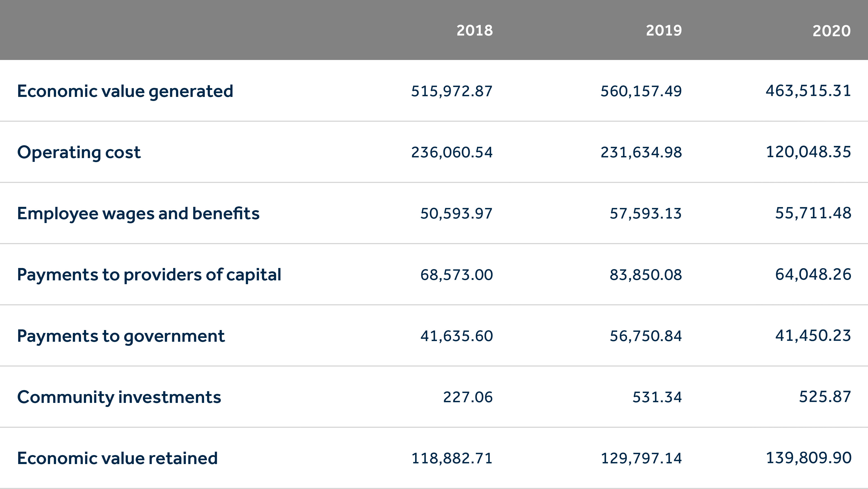Viewport: 868px width, 489px height.
Task: Select 2018 community investments value 227.06
Action: click(467, 397)
